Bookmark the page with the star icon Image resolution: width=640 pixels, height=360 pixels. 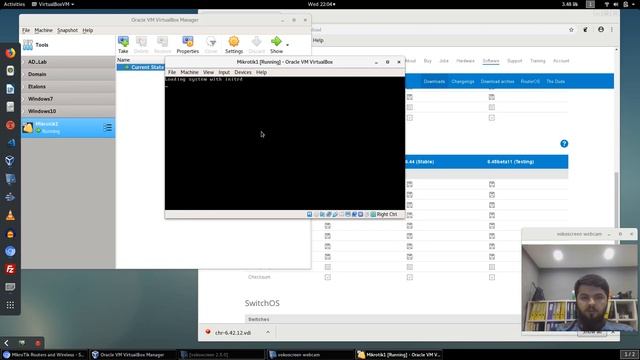tap(571, 30)
